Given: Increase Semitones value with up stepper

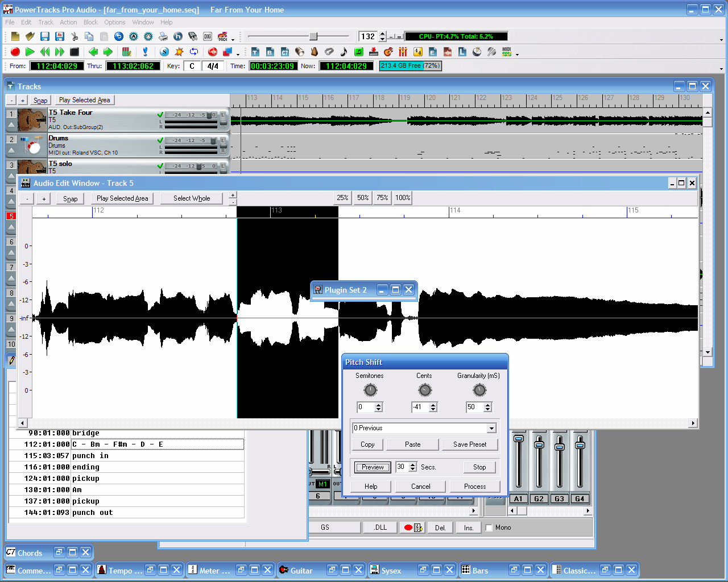Looking at the screenshot, I should [379, 405].
